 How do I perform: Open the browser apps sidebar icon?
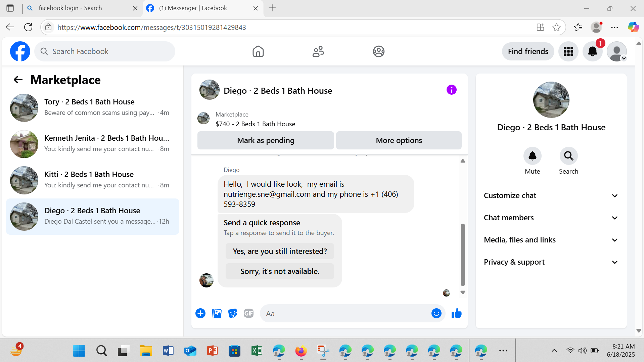[540, 27]
